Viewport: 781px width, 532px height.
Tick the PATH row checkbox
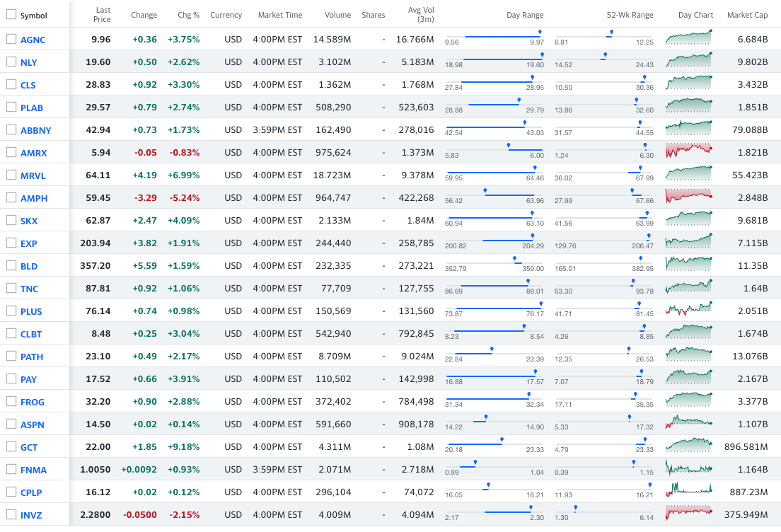[11, 356]
